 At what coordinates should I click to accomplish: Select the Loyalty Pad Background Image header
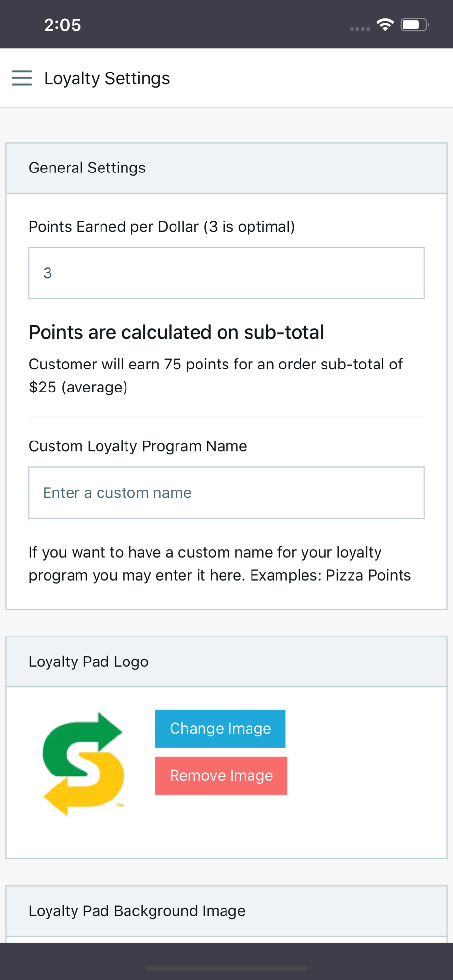point(137,911)
